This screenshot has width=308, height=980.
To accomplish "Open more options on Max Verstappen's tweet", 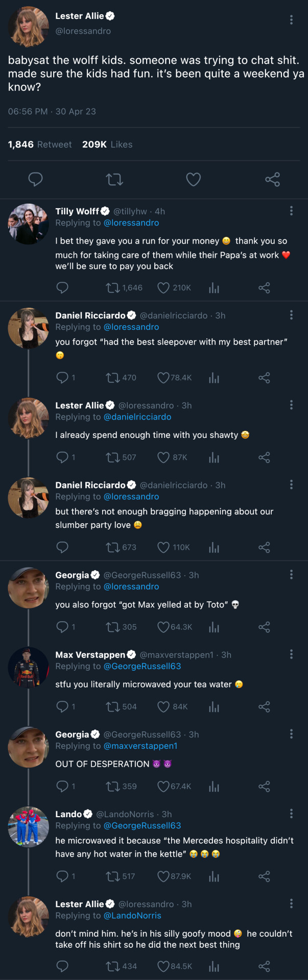I will (291, 654).
